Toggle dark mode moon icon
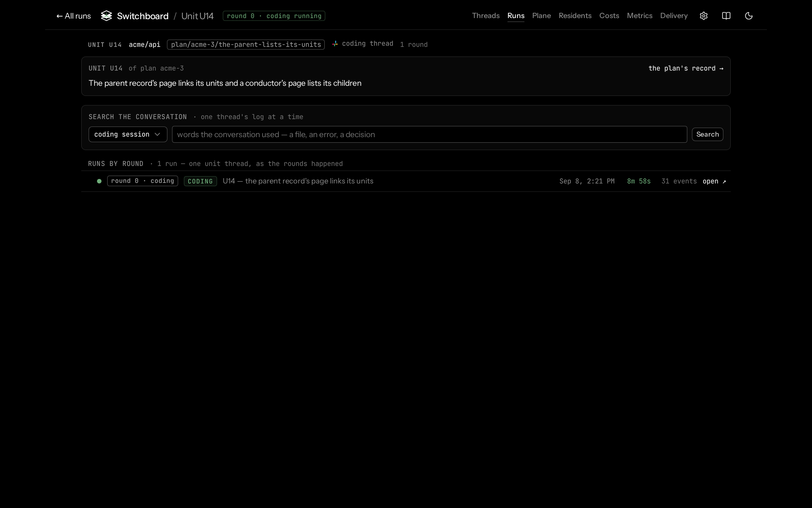Image resolution: width=812 pixels, height=508 pixels. click(x=749, y=16)
